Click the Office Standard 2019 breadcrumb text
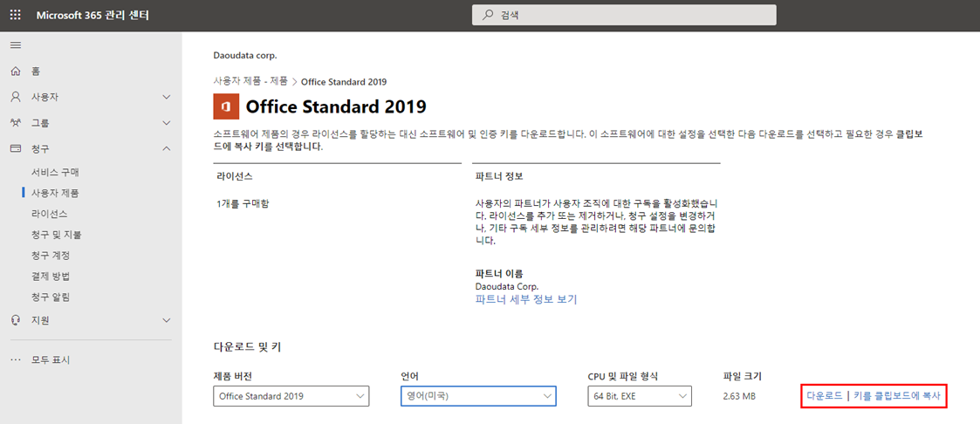980x424 pixels. coord(344,81)
